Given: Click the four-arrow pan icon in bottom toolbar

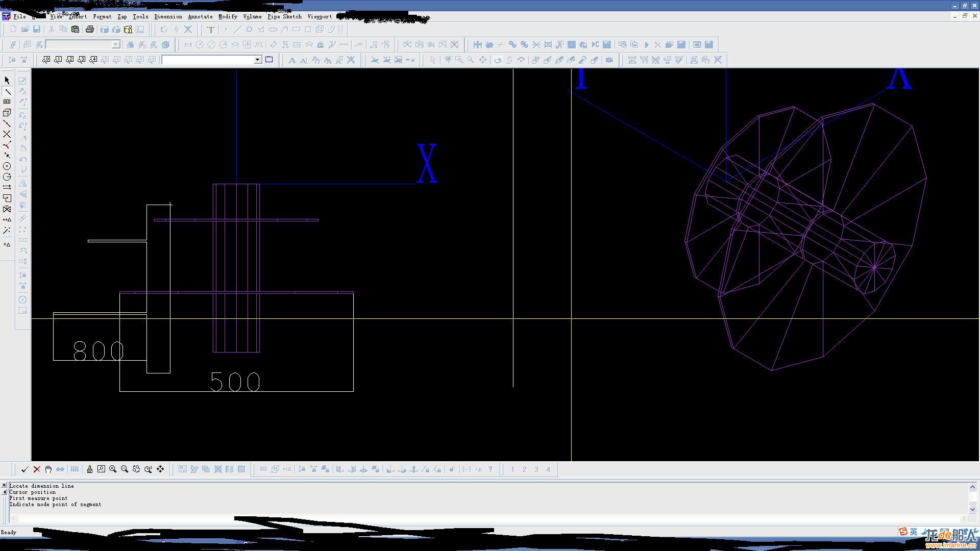Looking at the screenshot, I should (160, 469).
